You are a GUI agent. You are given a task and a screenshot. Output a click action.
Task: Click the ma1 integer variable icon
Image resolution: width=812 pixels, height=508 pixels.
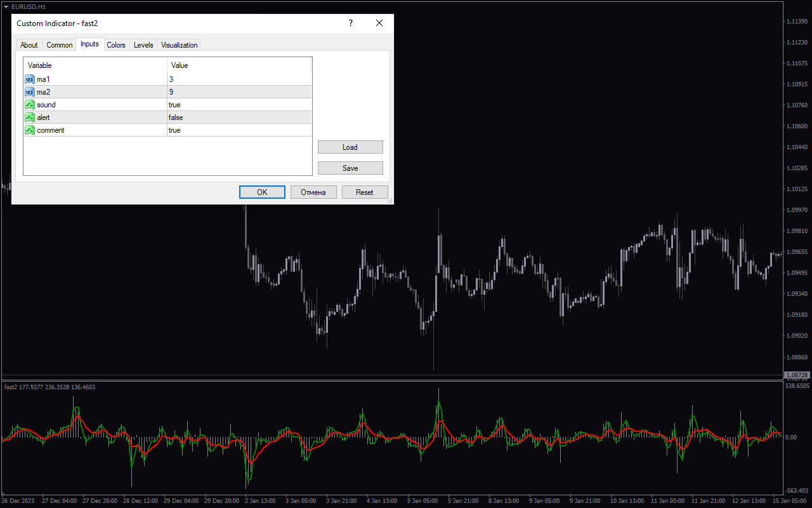30,79
